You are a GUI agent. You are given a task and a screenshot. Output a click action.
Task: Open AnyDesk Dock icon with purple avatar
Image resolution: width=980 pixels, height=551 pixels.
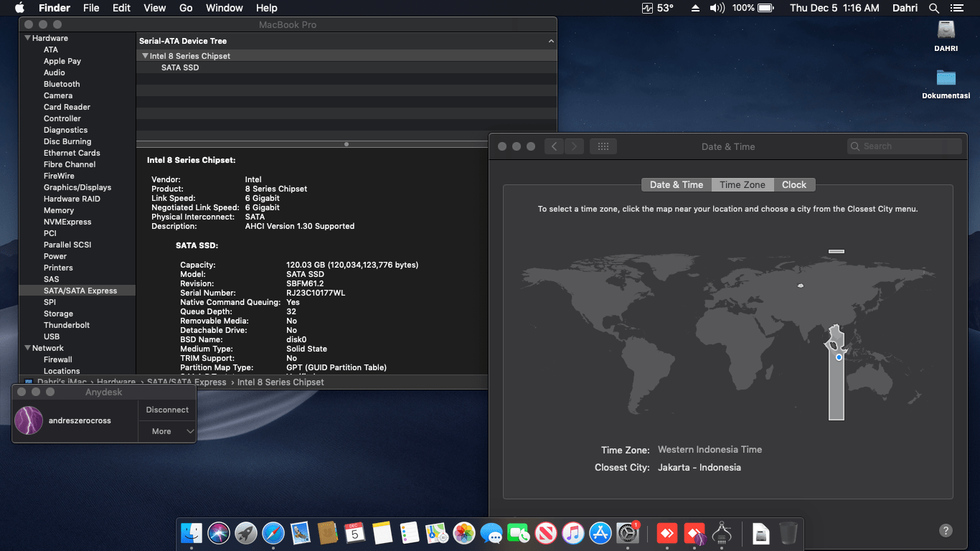[x=694, y=533]
